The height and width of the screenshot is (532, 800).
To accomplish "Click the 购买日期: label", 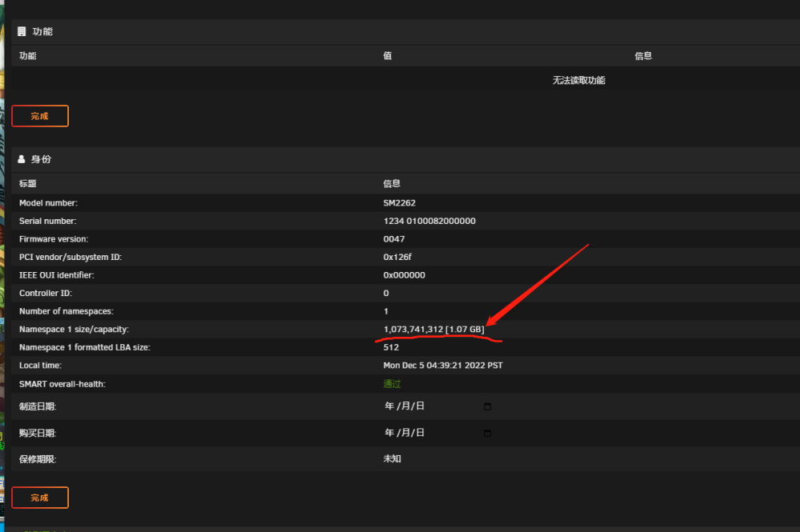I will pyautogui.click(x=38, y=433).
